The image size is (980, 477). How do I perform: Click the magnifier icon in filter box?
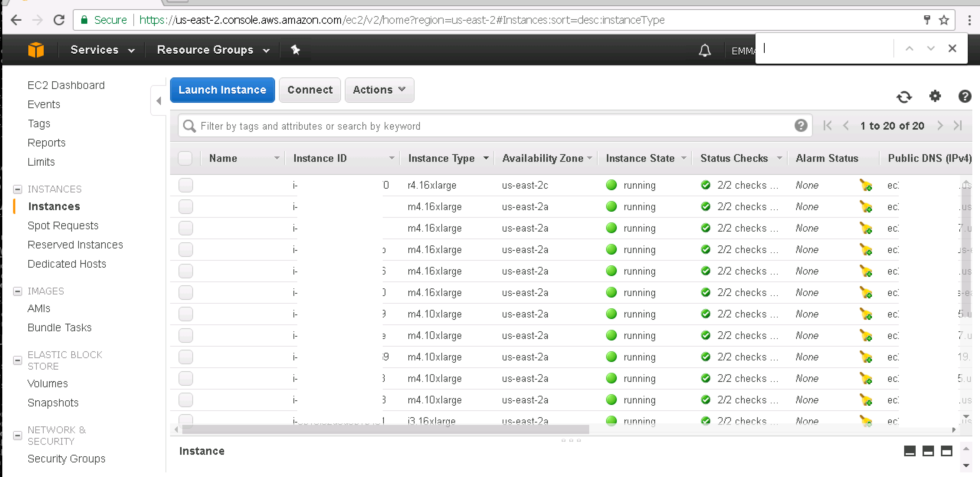(x=189, y=126)
